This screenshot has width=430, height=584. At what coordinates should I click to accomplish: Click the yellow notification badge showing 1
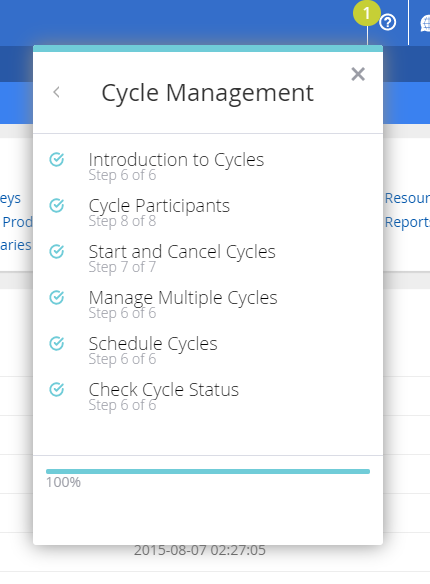[x=367, y=13]
